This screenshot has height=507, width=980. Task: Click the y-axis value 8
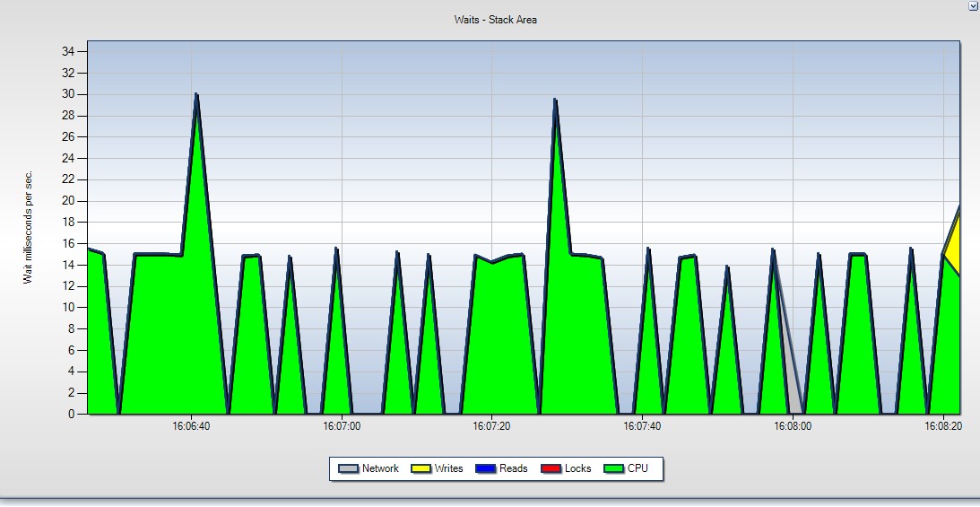[x=71, y=328]
